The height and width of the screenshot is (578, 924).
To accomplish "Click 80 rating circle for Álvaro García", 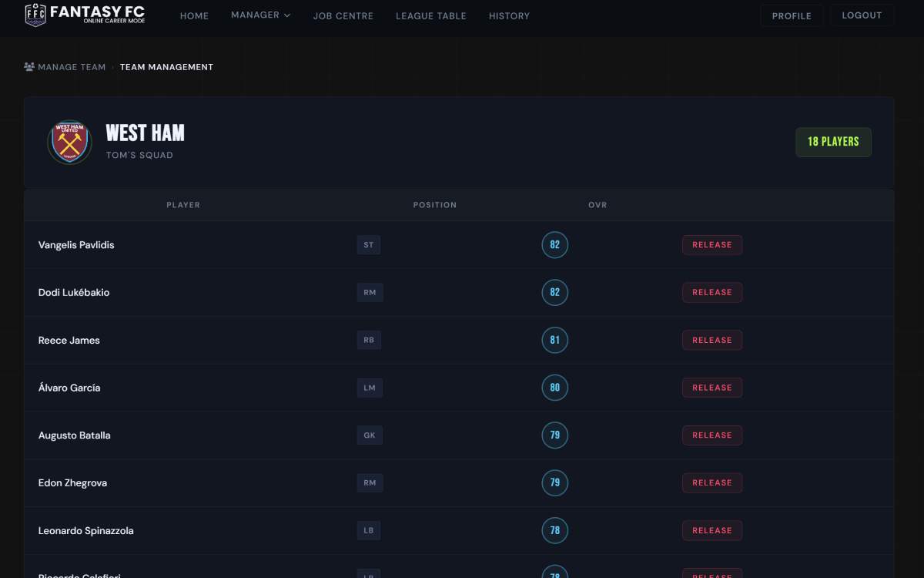I will tap(555, 388).
